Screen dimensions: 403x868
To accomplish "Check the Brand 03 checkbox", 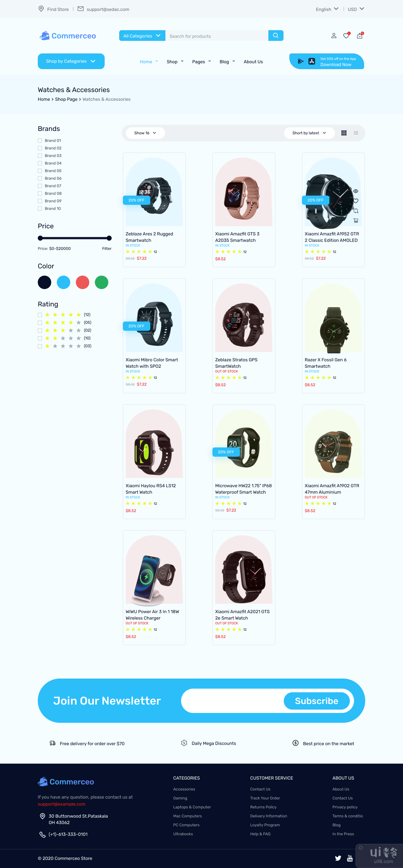I will tap(40, 156).
